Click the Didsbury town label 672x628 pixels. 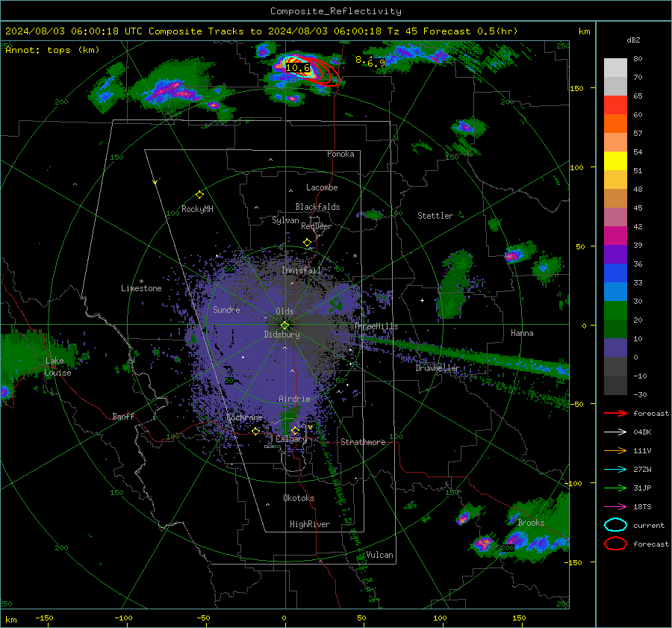[x=281, y=335]
